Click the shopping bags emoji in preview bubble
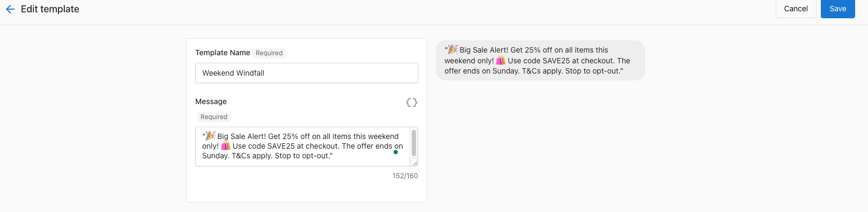 [501, 61]
